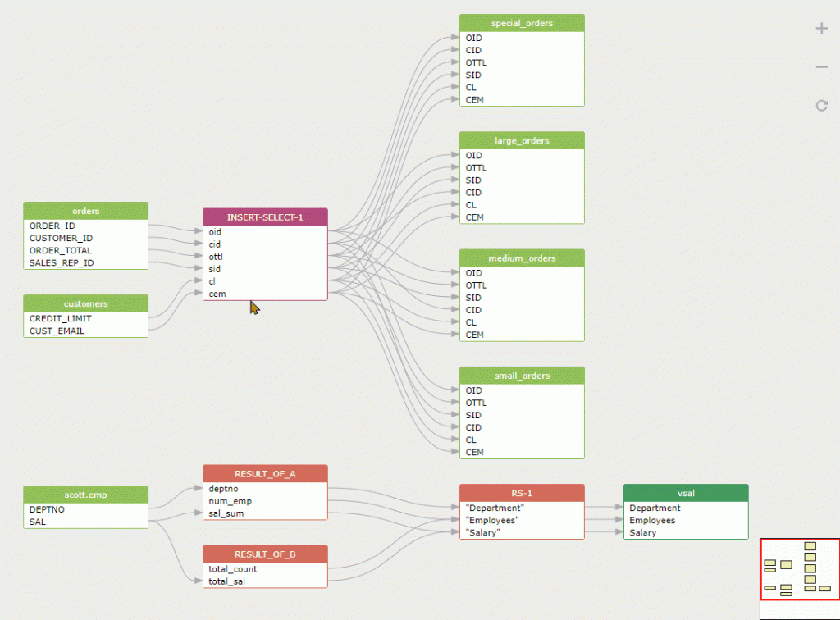Click the large_orders table header
The height and width of the screenshot is (620, 840).
click(522, 140)
